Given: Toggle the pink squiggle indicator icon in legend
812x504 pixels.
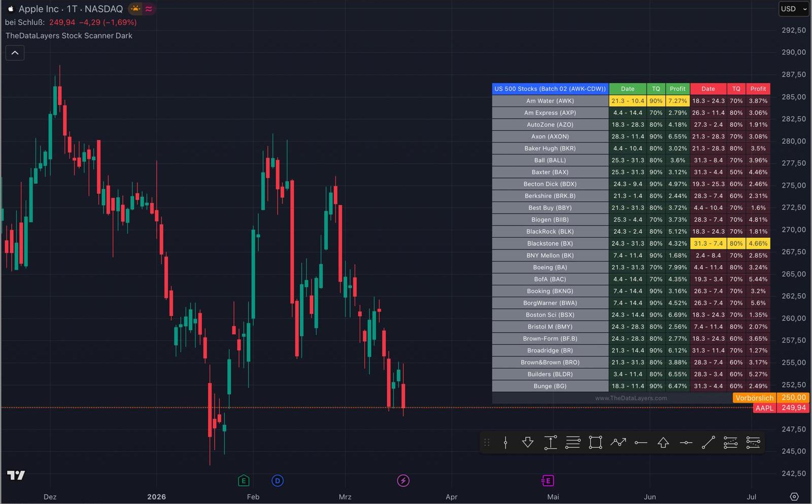Looking at the screenshot, I should coord(148,8).
